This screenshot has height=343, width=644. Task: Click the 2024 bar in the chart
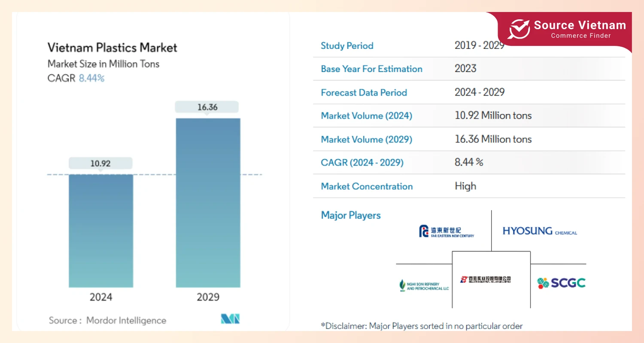click(101, 231)
